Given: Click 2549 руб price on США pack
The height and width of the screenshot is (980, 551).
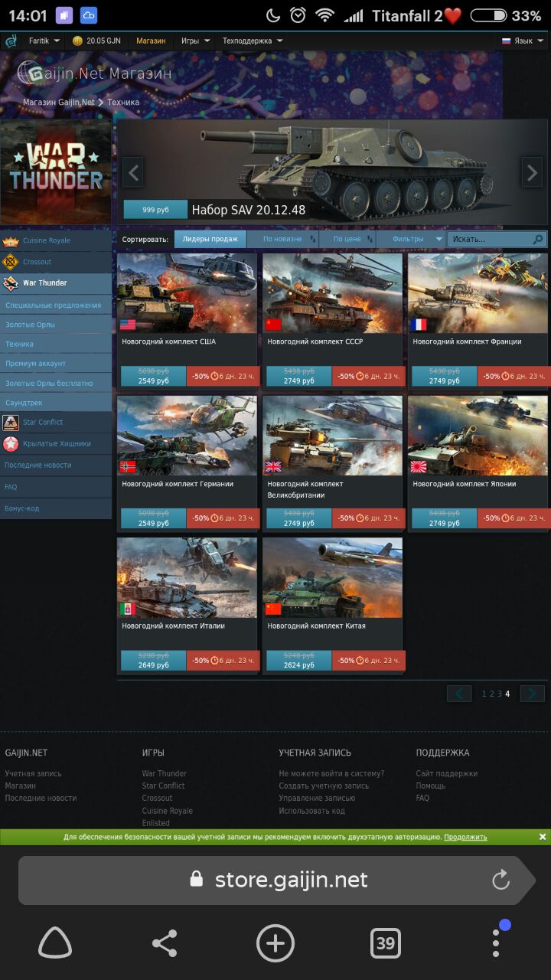Looking at the screenshot, I should point(153,376).
